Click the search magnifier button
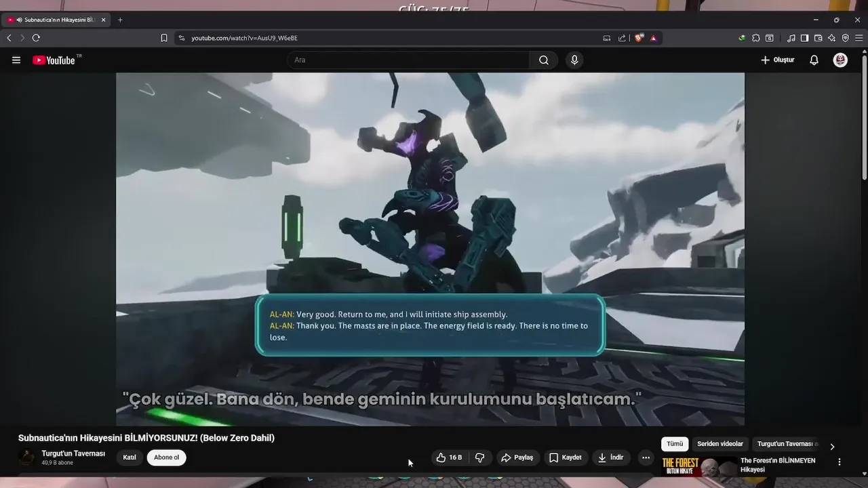Image resolution: width=868 pixels, height=488 pixels. tap(544, 60)
